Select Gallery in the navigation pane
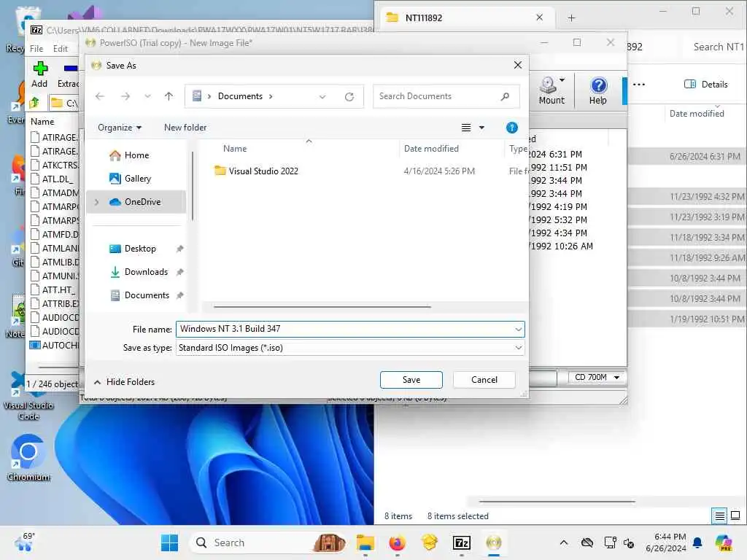The image size is (747, 560). click(138, 179)
